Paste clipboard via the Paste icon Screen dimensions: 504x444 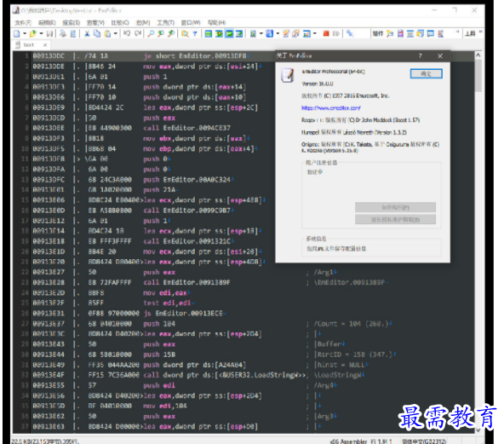(107, 33)
